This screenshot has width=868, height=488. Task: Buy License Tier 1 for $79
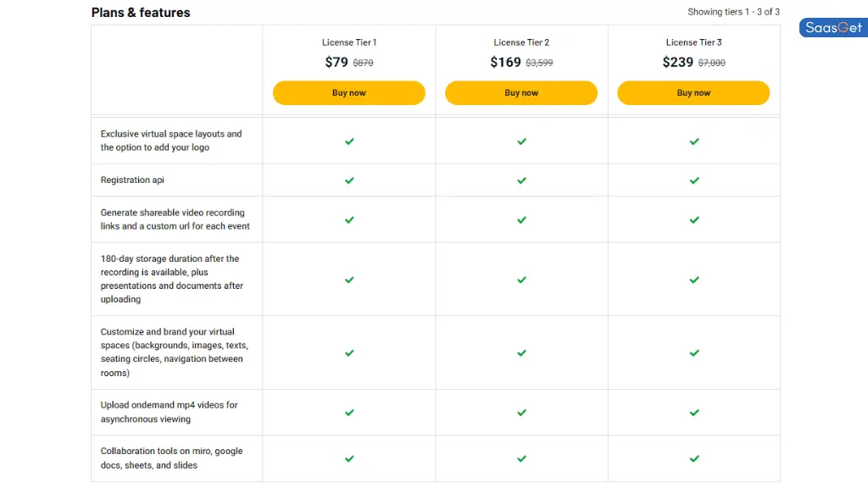pyautogui.click(x=348, y=93)
